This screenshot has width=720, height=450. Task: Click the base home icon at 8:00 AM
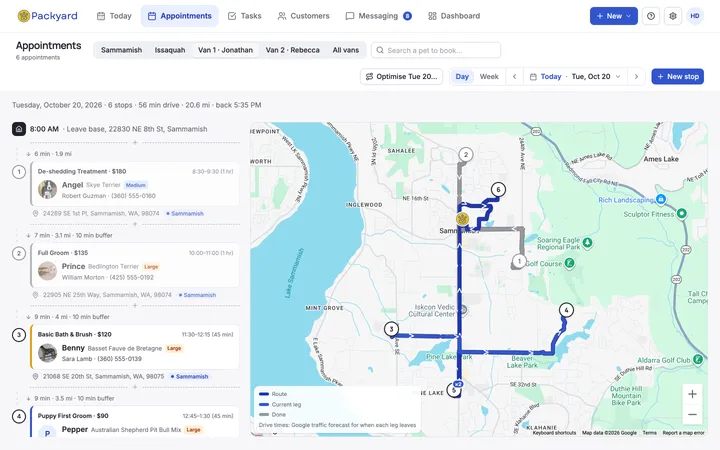pos(19,129)
